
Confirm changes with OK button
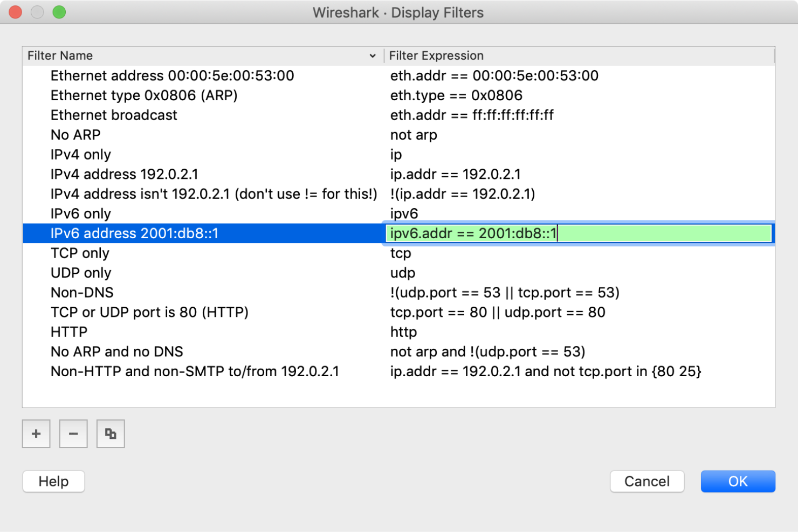(738, 481)
